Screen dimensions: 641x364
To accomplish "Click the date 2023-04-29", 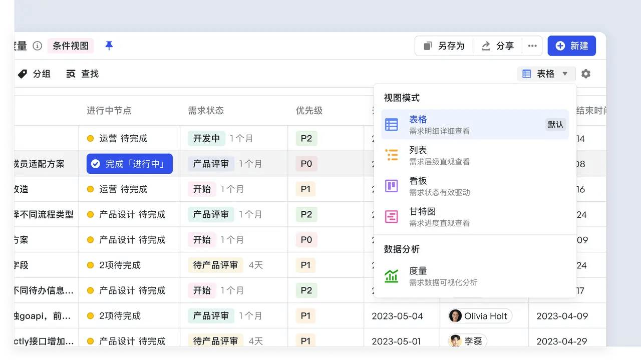I will [x=562, y=341].
